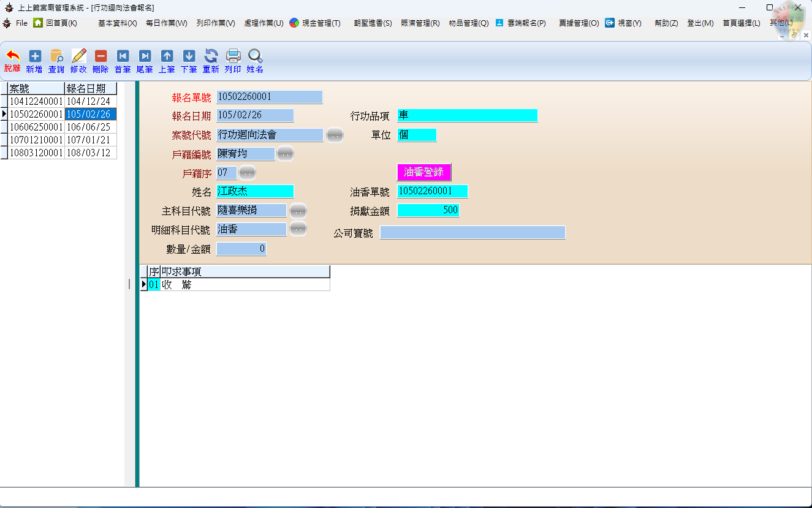
Task: Click the 修改 pencil edit icon
Action: tap(78, 61)
